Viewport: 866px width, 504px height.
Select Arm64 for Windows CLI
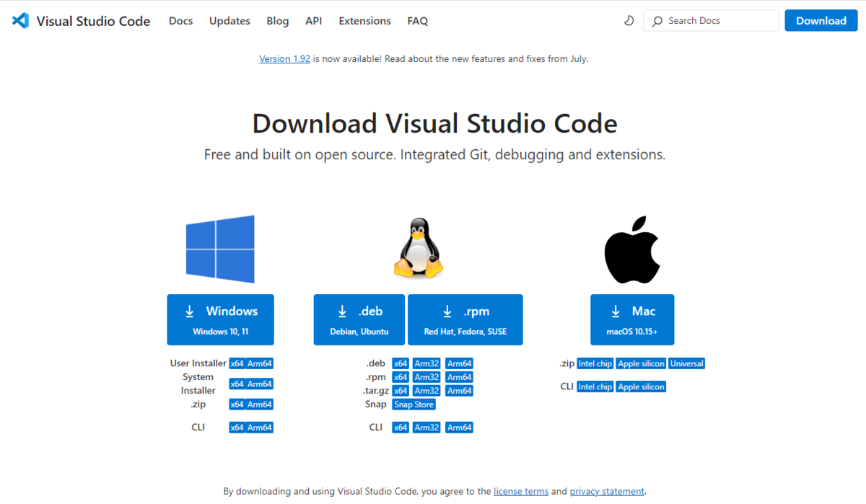(x=260, y=428)
